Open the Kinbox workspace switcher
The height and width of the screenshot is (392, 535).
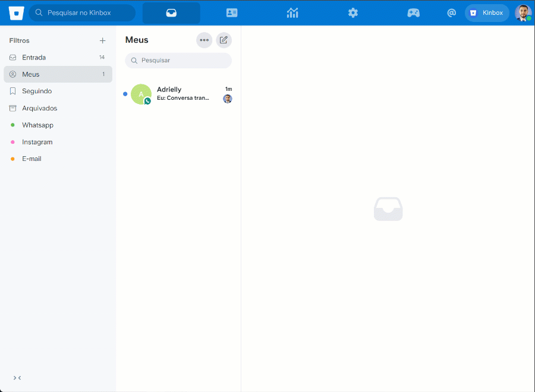point(487,13)
